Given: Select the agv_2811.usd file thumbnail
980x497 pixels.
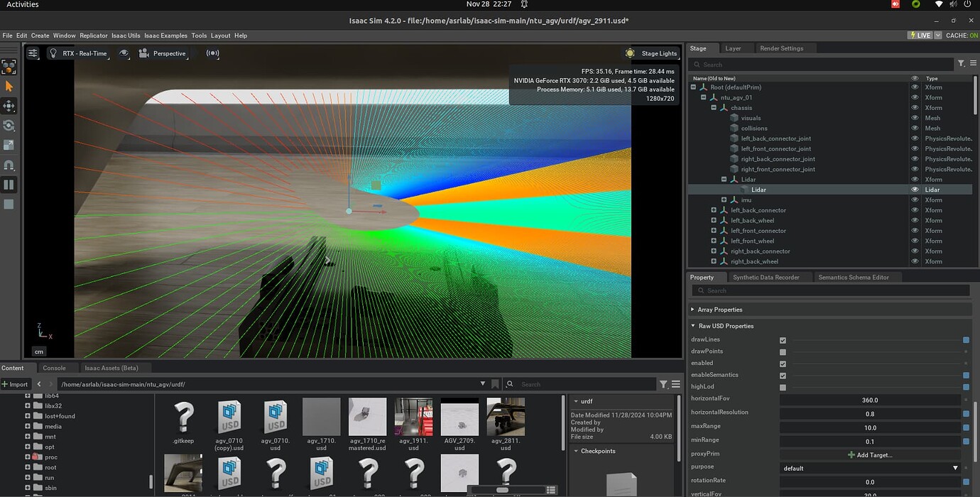Looking at the screenshot, I should (x=506, y=416).
